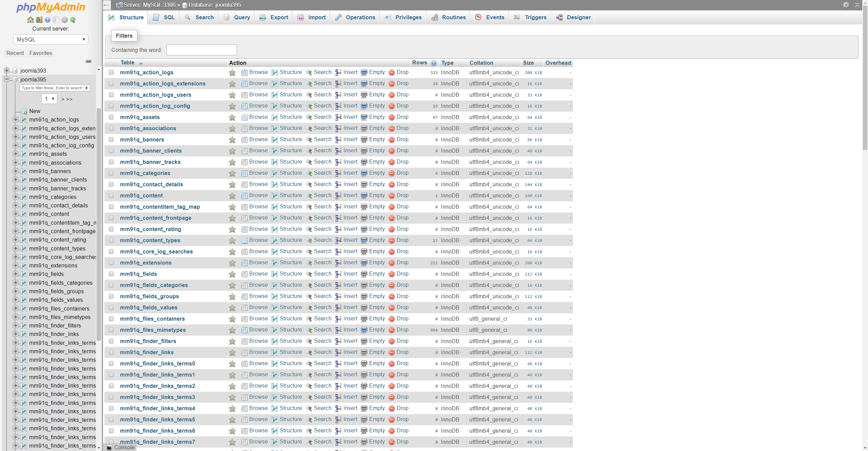Click the page settings gear icon
This screenshot has height=451, width=868.
pyautogui.click(x=846, y=5)
